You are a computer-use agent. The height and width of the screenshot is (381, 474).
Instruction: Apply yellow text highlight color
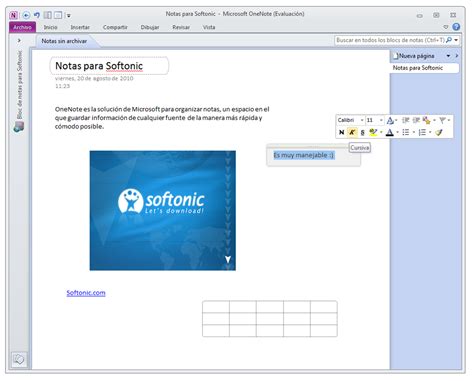click(373, 132)
